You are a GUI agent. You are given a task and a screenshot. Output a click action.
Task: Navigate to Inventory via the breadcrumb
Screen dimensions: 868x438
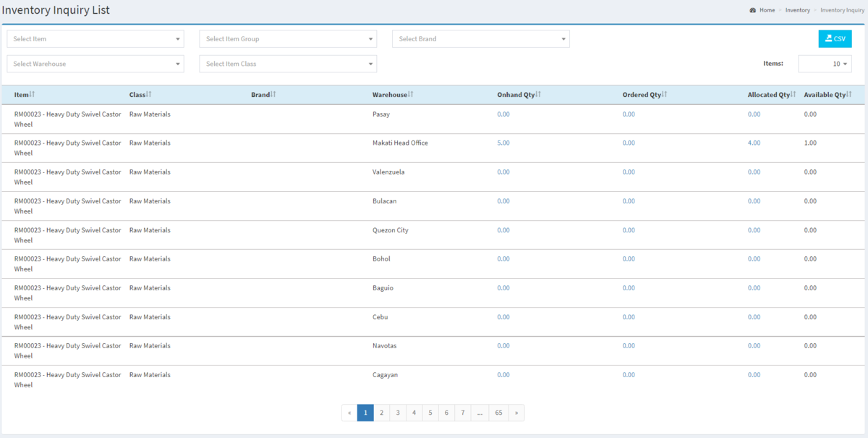coord(798,9)
